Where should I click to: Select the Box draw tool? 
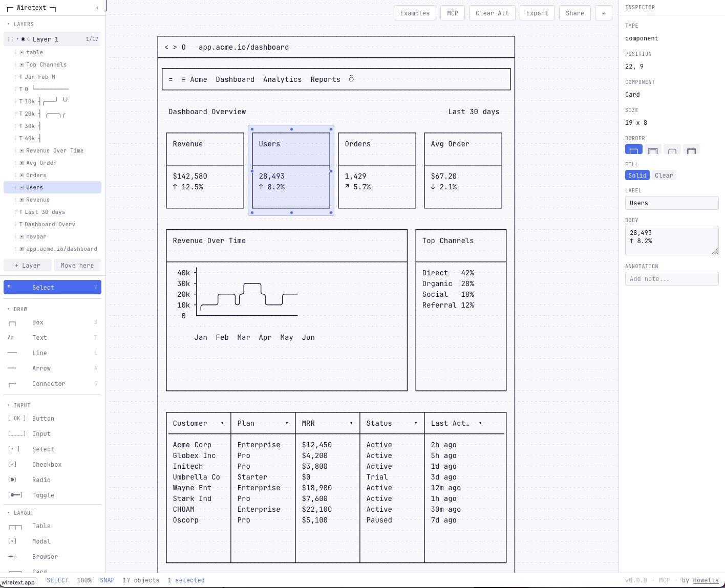(x=37, y=322)
